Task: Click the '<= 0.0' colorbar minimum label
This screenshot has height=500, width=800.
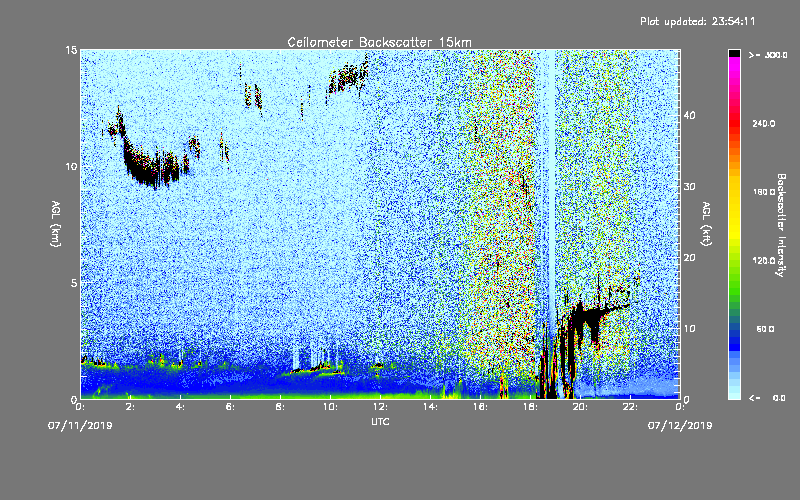Action: click(x=767, y=398)
